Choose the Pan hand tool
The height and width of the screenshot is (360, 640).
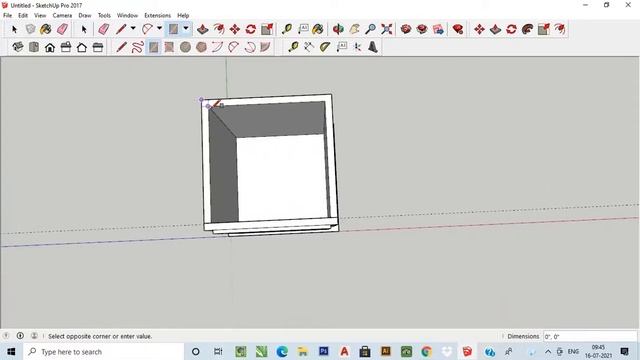(x=354, y=29)
